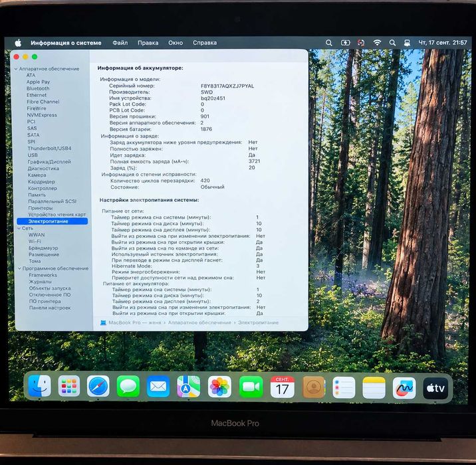Open the Apple menu logo

(18, 43)
